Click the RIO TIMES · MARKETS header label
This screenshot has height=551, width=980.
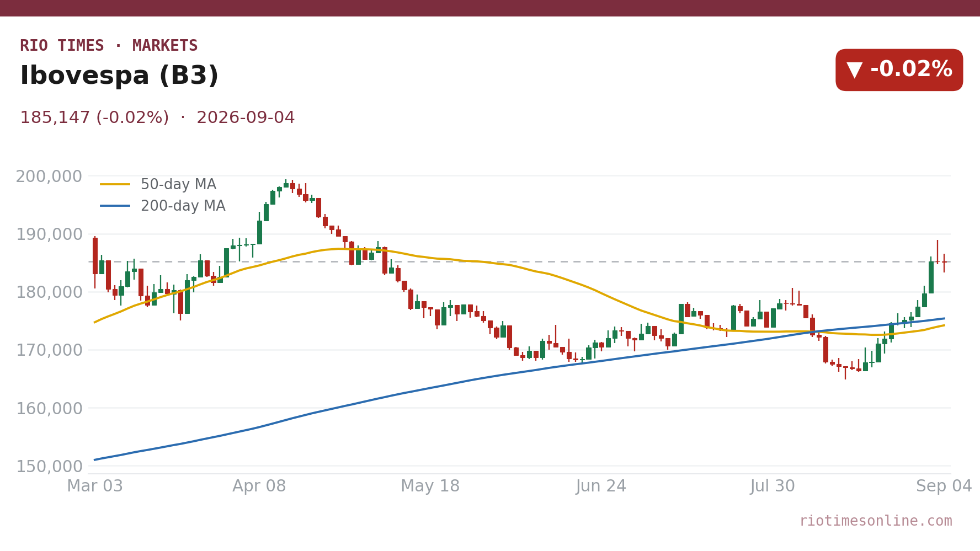click(x=109, y=46)
